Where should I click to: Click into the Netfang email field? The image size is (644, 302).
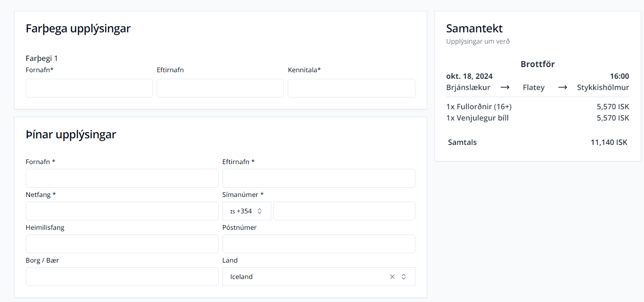122,211
